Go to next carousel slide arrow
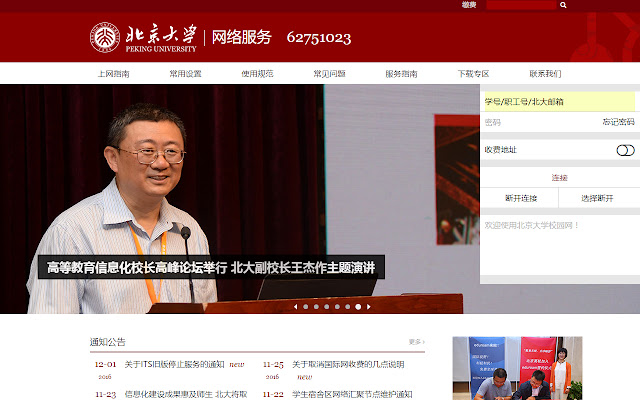Image resolution: width=640 pixels, height=400 pixels. coord(369,307)
